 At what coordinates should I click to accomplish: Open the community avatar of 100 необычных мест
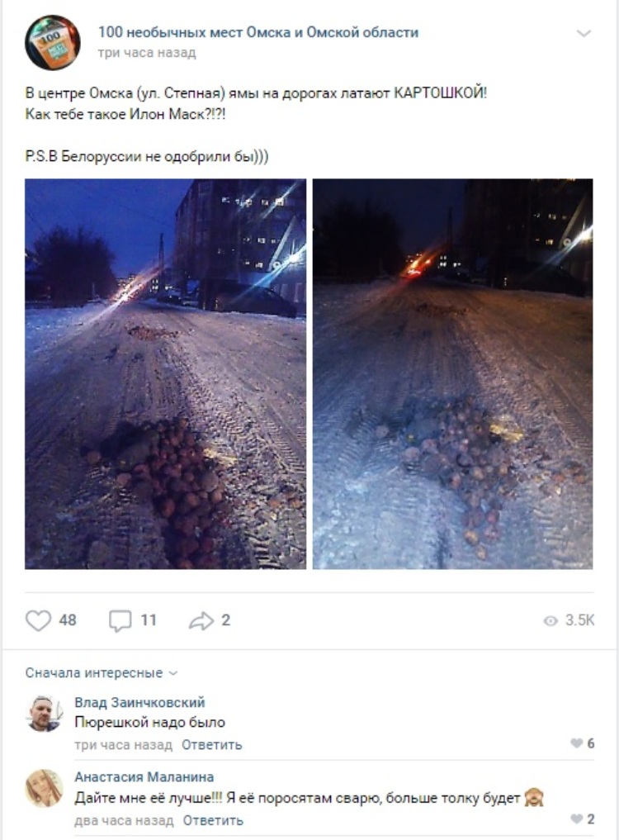point(53,42)
